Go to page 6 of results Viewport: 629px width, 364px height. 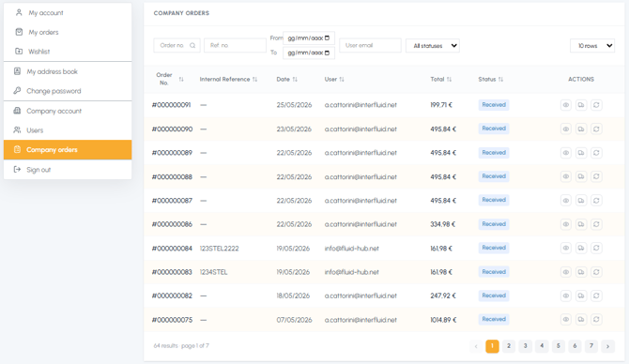pyautogui.click(x=575, y=346)
